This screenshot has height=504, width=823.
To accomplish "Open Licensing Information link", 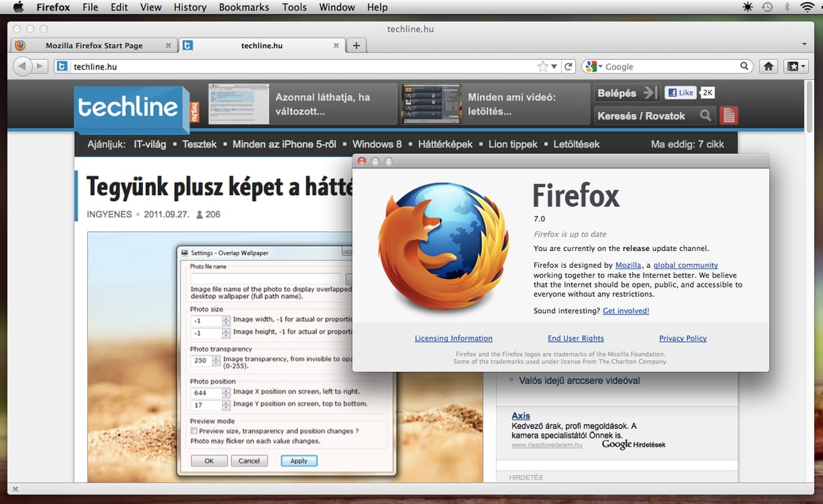I will [453, 338].
